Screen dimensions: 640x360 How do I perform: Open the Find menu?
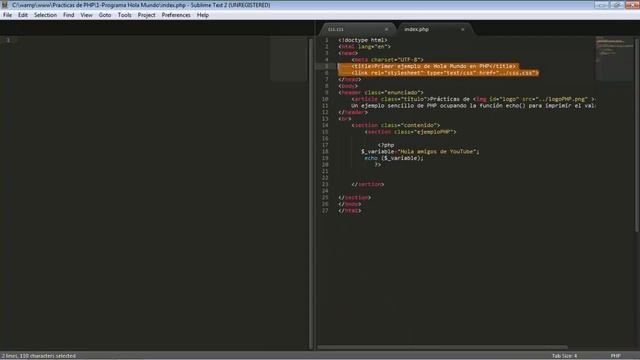click(69, 15)
